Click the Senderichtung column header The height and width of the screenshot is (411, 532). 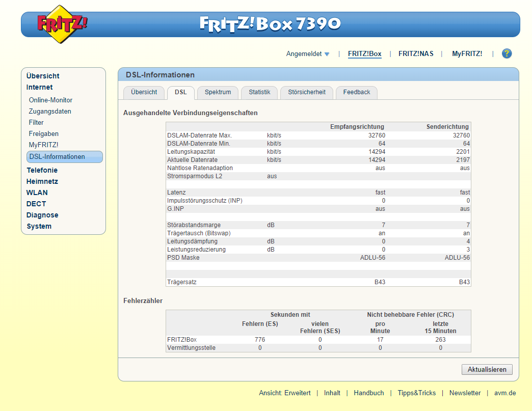pyautogui.click(x=447, y=127)
